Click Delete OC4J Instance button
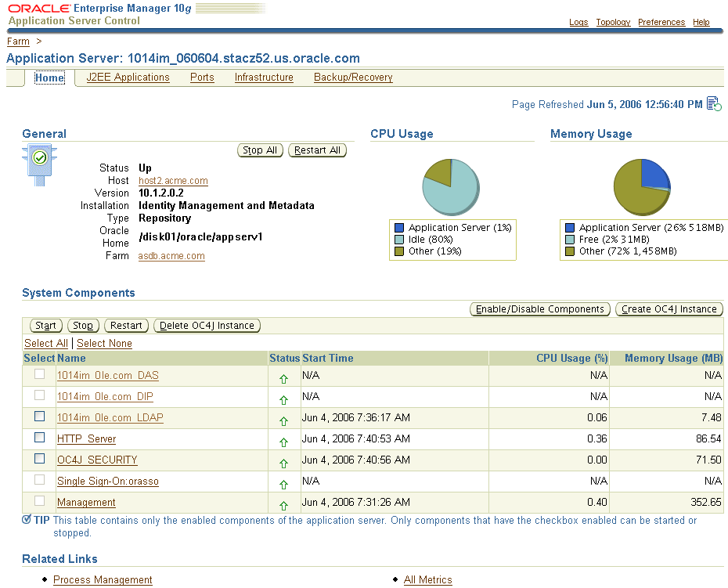Viewport: 728px width, 588px height. pos(207,326)
